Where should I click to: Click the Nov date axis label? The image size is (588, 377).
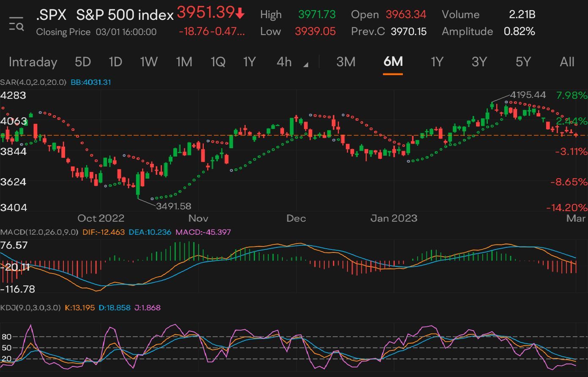point(198,218)
